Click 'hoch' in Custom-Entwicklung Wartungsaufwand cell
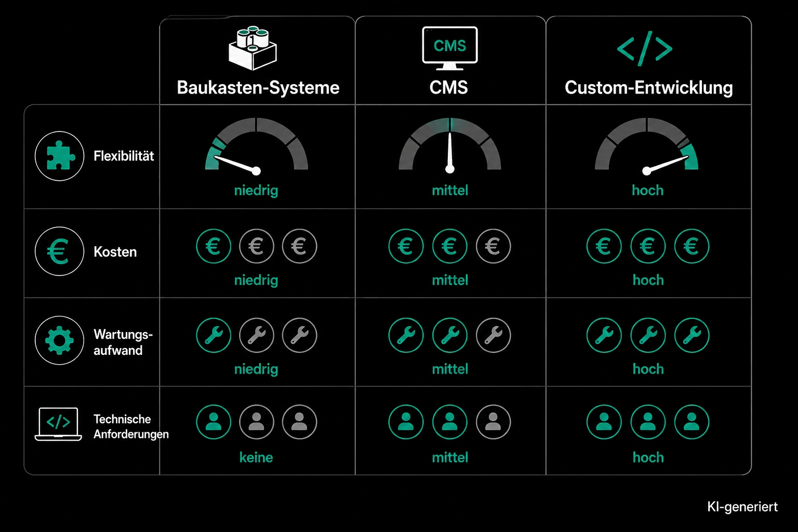The height and width of the screenshot is (532, 798). [x=648, y=369]
